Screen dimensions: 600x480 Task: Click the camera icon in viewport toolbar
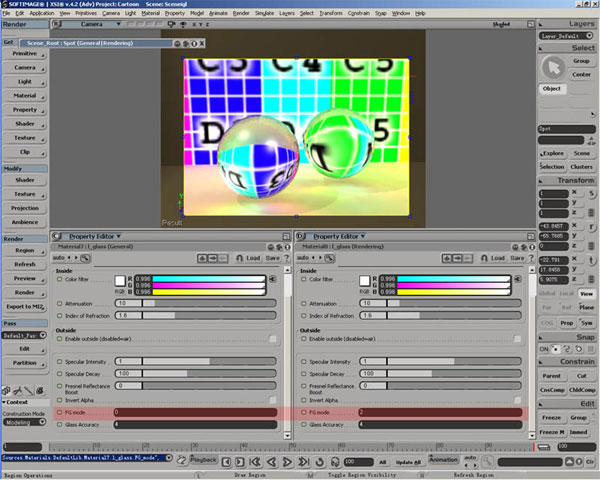[x=172, y=24]
